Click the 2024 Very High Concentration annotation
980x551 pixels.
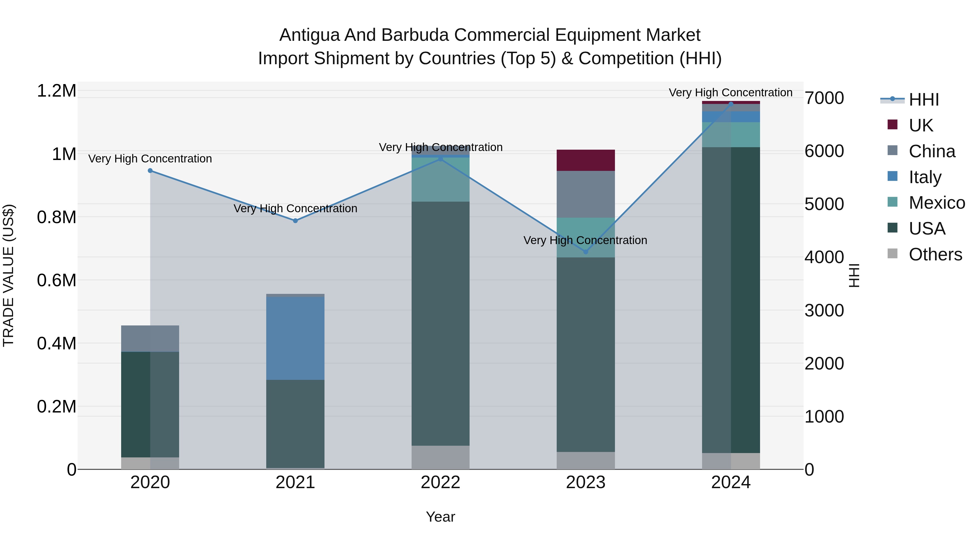tap(731, 93)
